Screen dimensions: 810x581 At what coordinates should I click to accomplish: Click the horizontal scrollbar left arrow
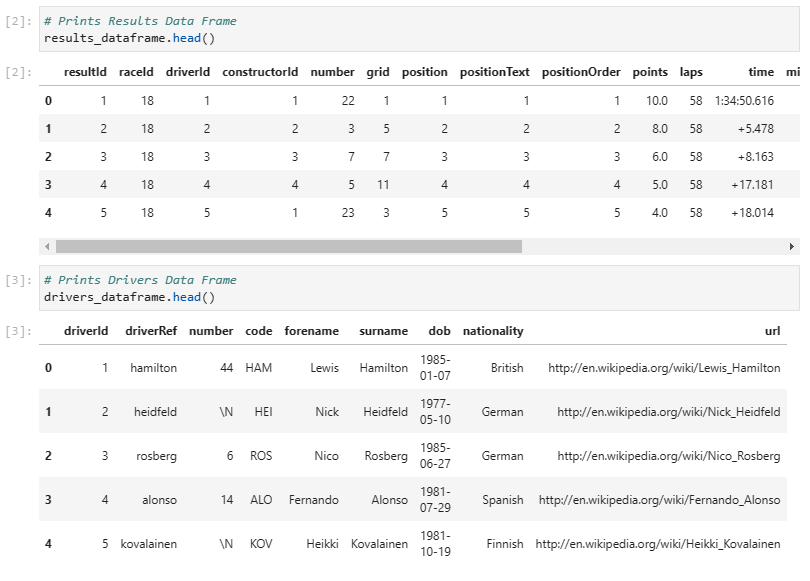47,246
